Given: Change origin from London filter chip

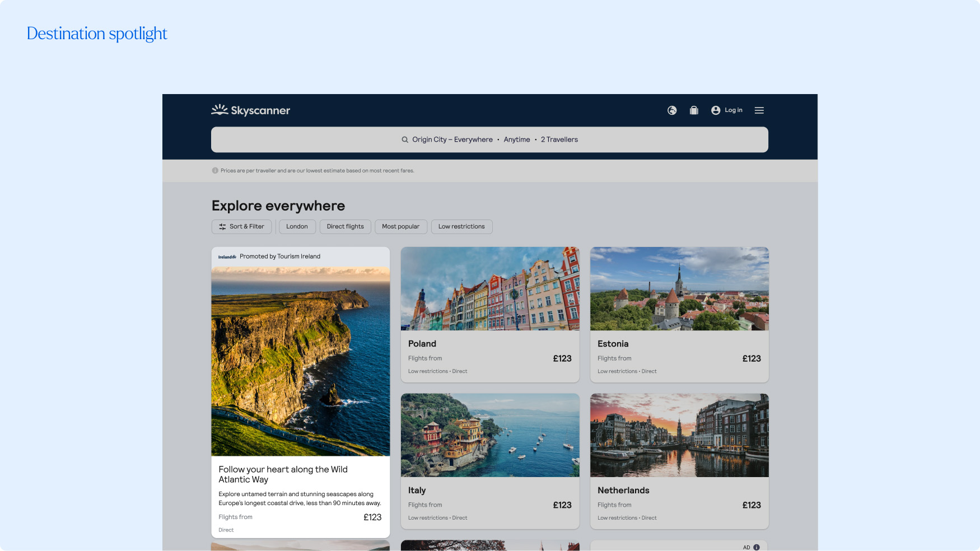Looking at the screenshot, I should pyautogui.click(x=297, y=227).
